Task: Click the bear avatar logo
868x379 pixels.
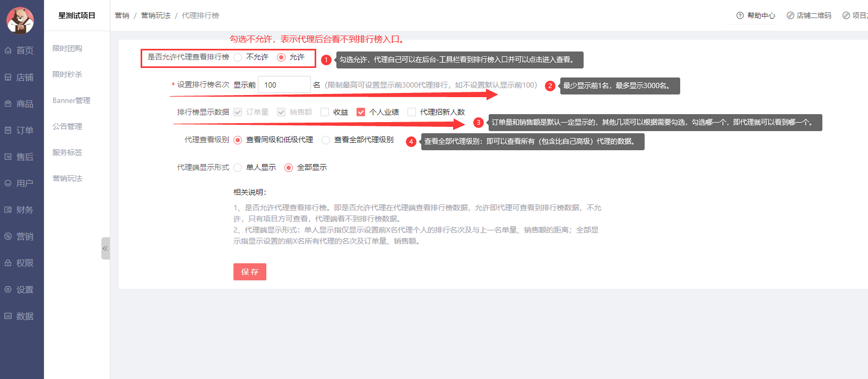Action: pyautogui.click(x=20, y=20)
